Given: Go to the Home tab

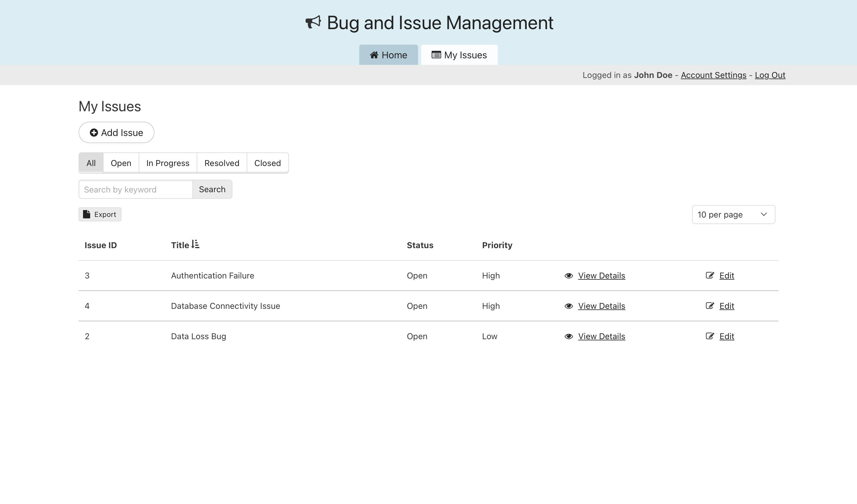Looking at the screenshot, I should tap(388, 55).
